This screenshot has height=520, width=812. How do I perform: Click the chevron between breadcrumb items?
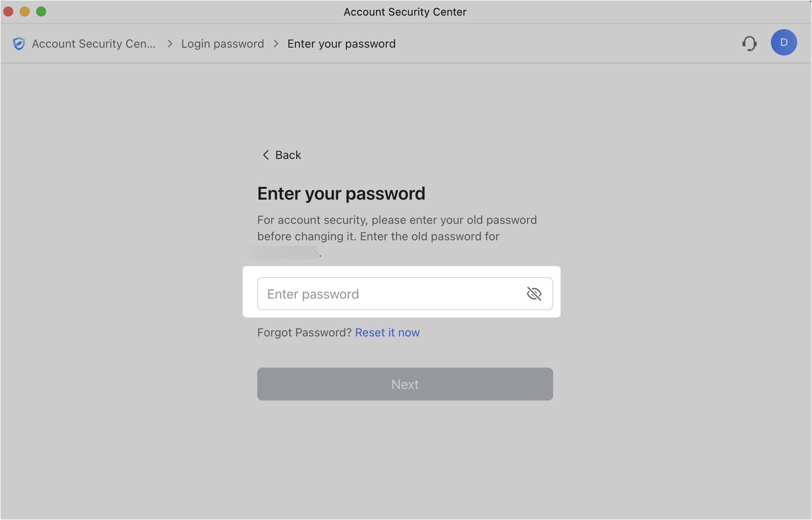[x=169, y=44]
